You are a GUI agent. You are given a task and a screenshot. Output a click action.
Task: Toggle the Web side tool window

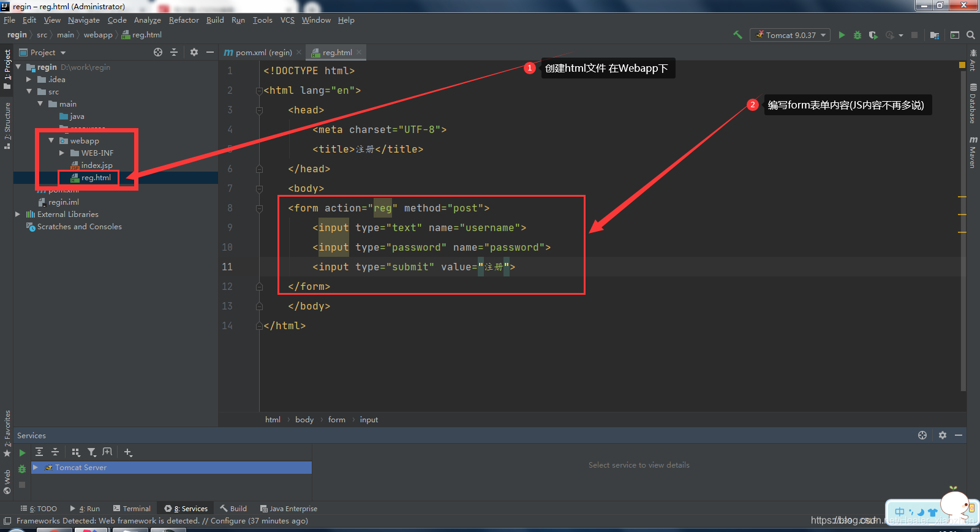point(7,482)
